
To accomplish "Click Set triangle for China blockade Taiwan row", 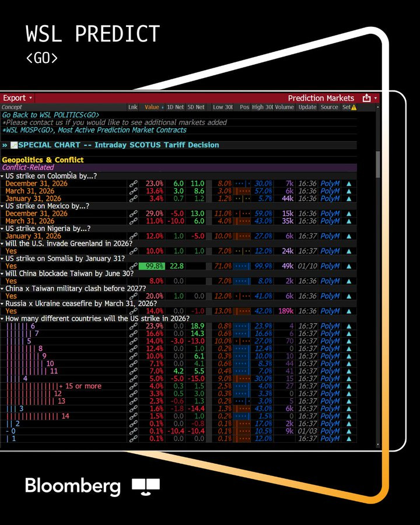I will [349, 281].
